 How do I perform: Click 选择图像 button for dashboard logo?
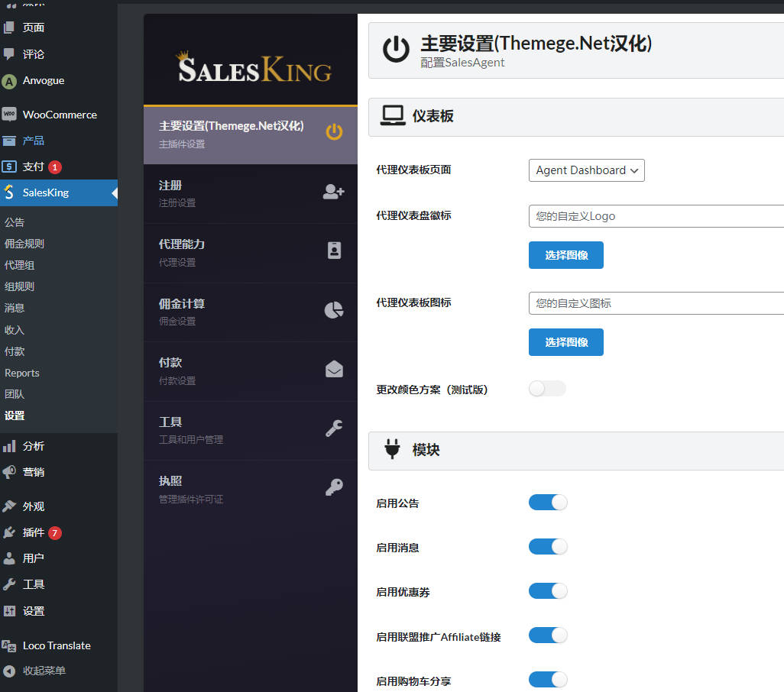coord(566,255)
